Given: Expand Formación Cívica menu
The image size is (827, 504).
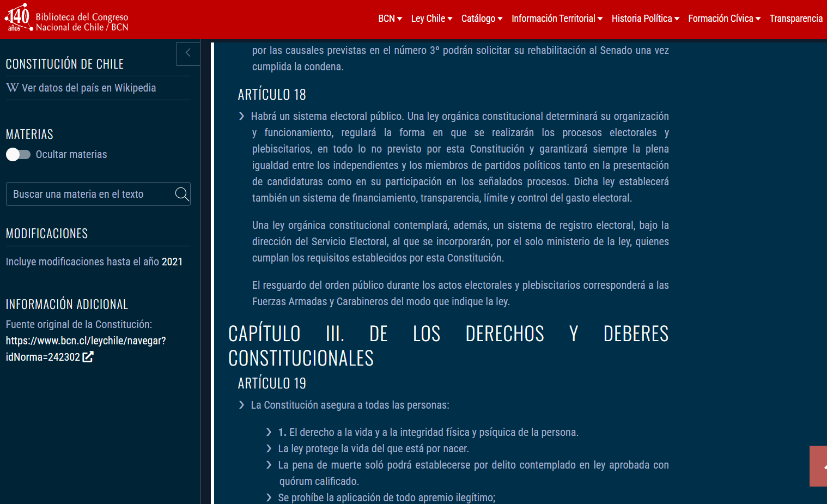Looking at the screenshot, I should coord(724,19).
